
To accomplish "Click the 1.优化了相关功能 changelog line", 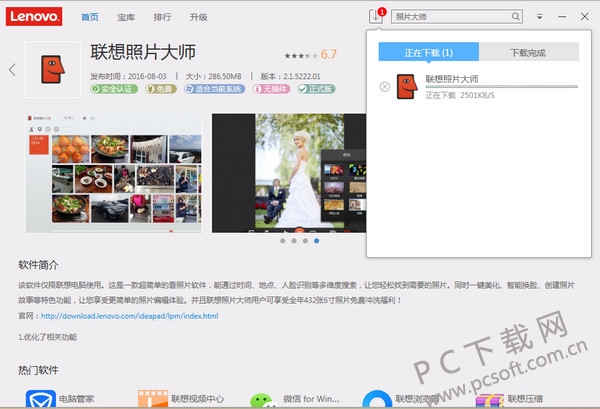I will click(x=47, y=337).
